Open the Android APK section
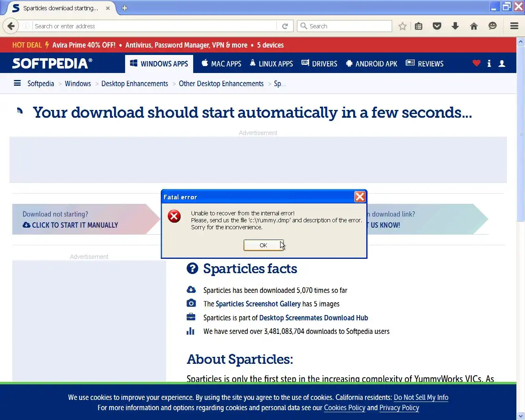 [x=372, y=63]
